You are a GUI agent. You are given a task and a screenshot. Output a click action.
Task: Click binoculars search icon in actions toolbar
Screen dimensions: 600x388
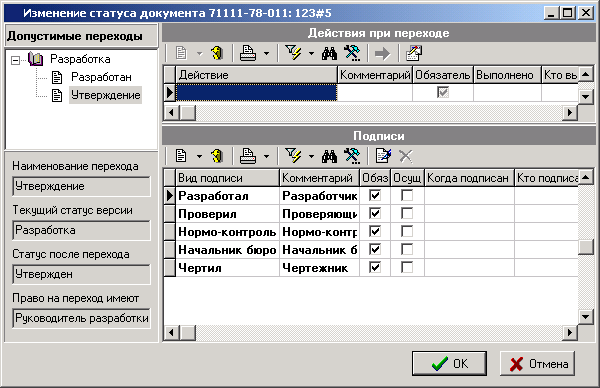(329, 53)
